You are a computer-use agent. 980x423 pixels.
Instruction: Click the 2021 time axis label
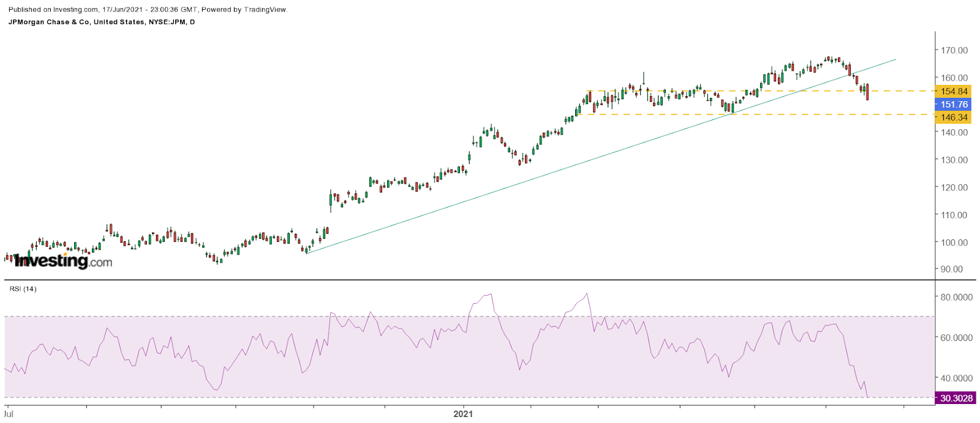(x=463, y=414)
